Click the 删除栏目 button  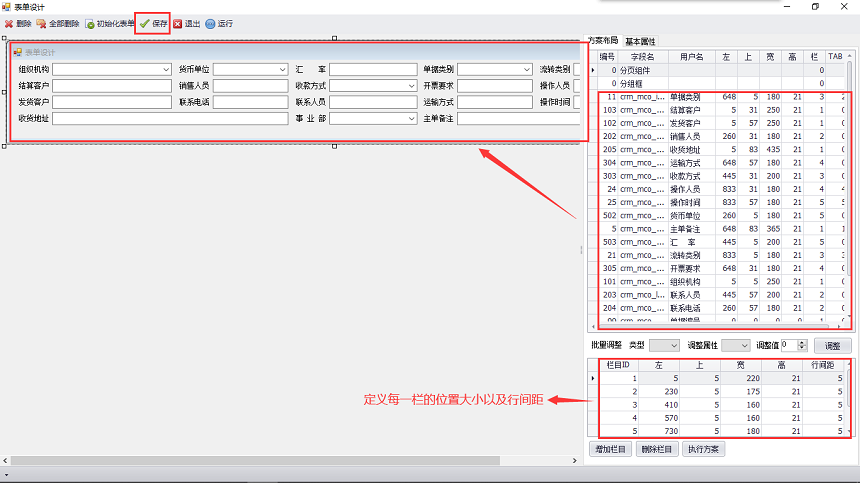point(657,449)
